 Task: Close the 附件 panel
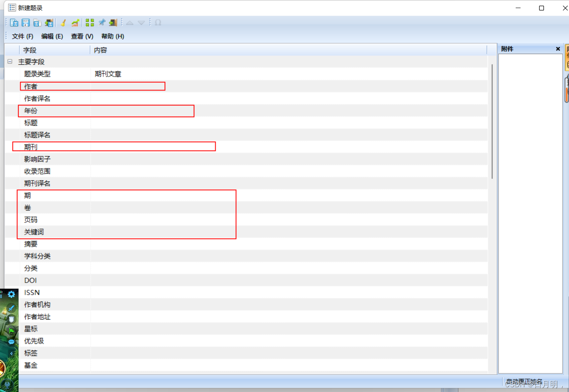click(x=558, y=49)
